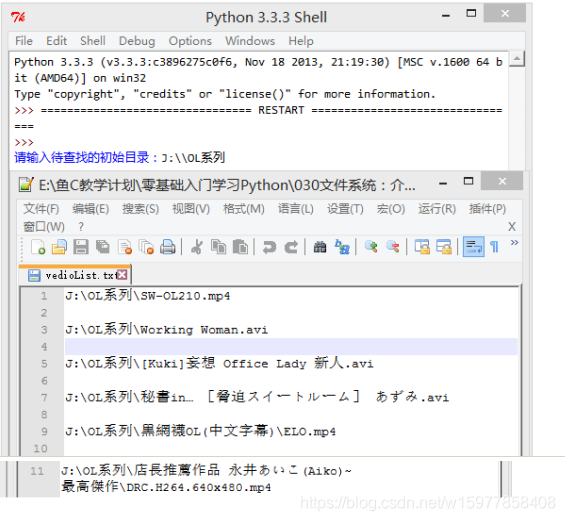The image size is (565, 521).
Task: Open the Debug menu in Python Shell
Action: 137,41
